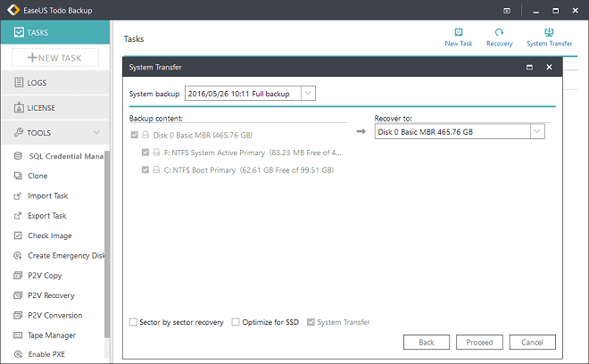Screen dimensions: 589x364
Task: Click the License badge icon
Action: click(x=19, y=108)
